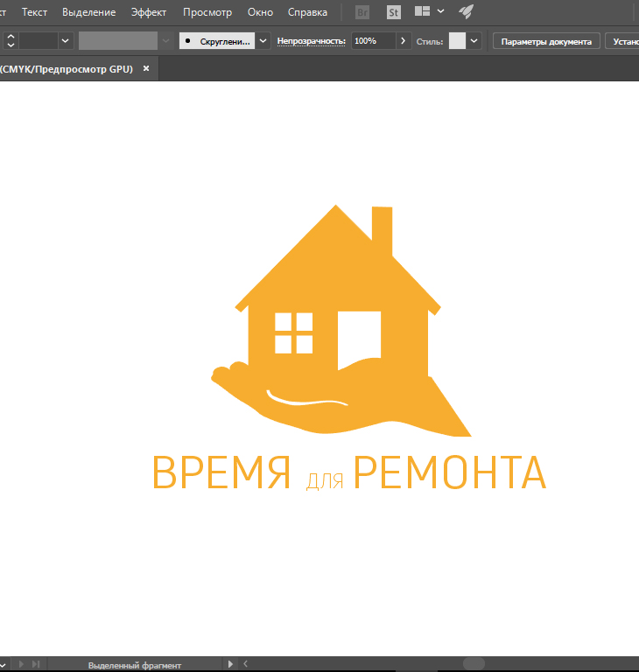Expand the arrange documents dropdown arrow
639x672 pixels.
tap(440, 11)
